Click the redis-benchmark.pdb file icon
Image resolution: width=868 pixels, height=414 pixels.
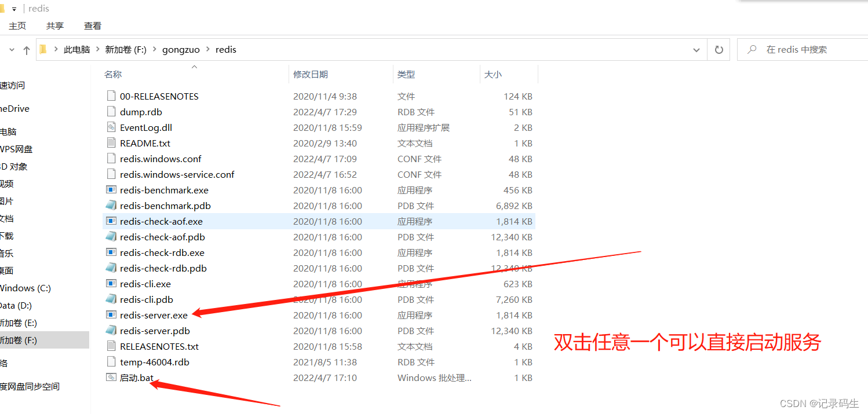[x=111, y=206]
